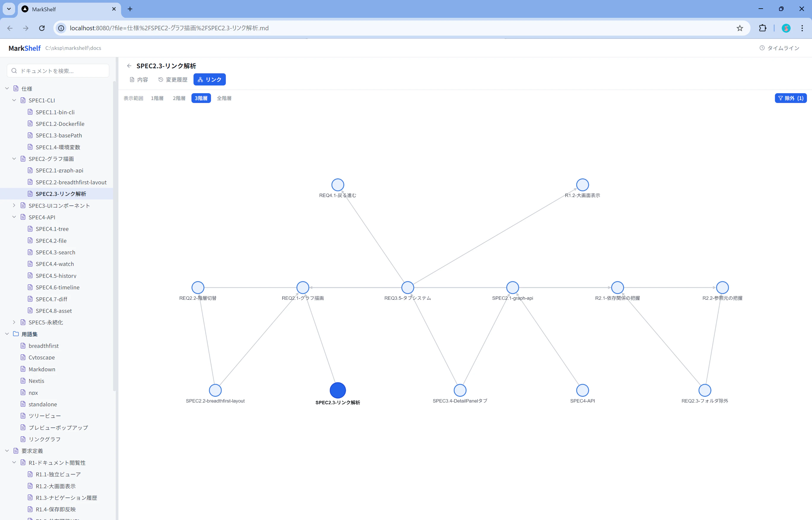
Task: Open the 内容 tab
Action: click(x=139, y=80)
